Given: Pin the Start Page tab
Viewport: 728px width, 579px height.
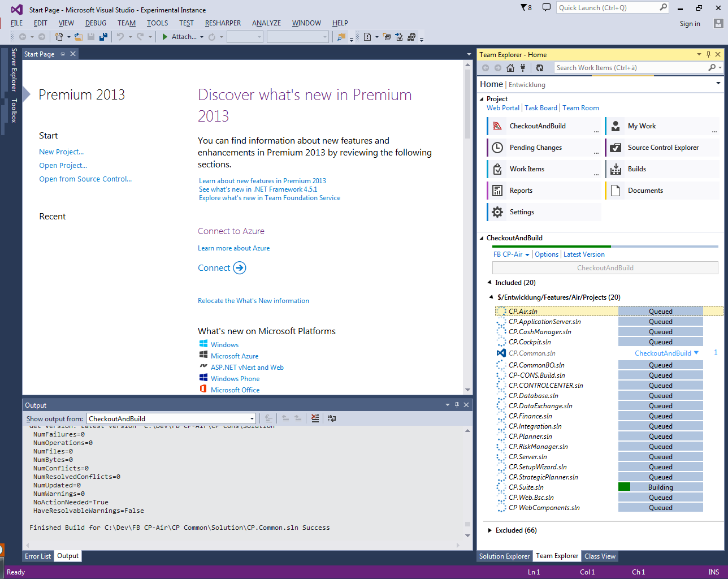Looking at the screenshot, I should click(x=63, y=54).
